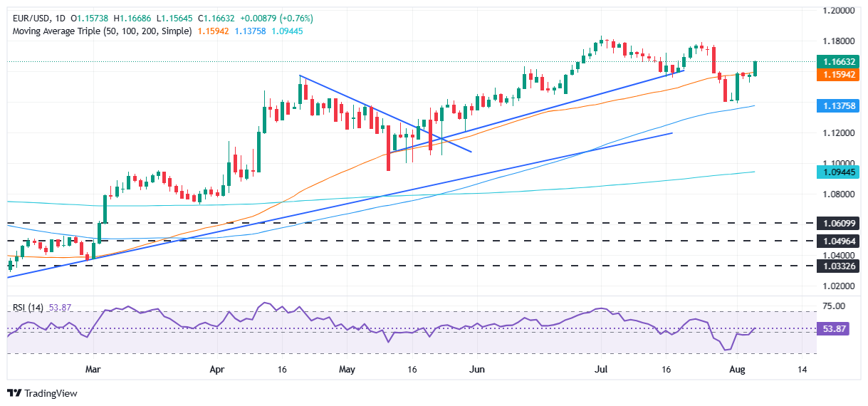Click the +0.76% price change value in header
The image size is (868, 406).
coord(296,18)
